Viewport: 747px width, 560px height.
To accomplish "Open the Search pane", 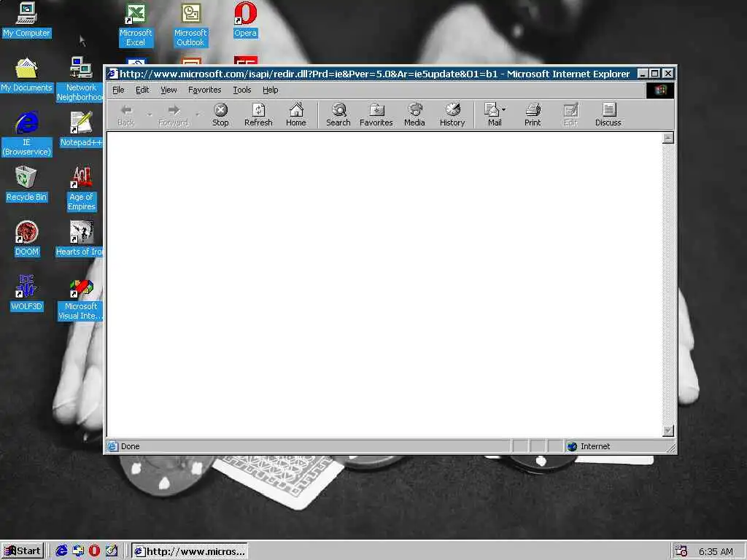I will pos(338,114).
